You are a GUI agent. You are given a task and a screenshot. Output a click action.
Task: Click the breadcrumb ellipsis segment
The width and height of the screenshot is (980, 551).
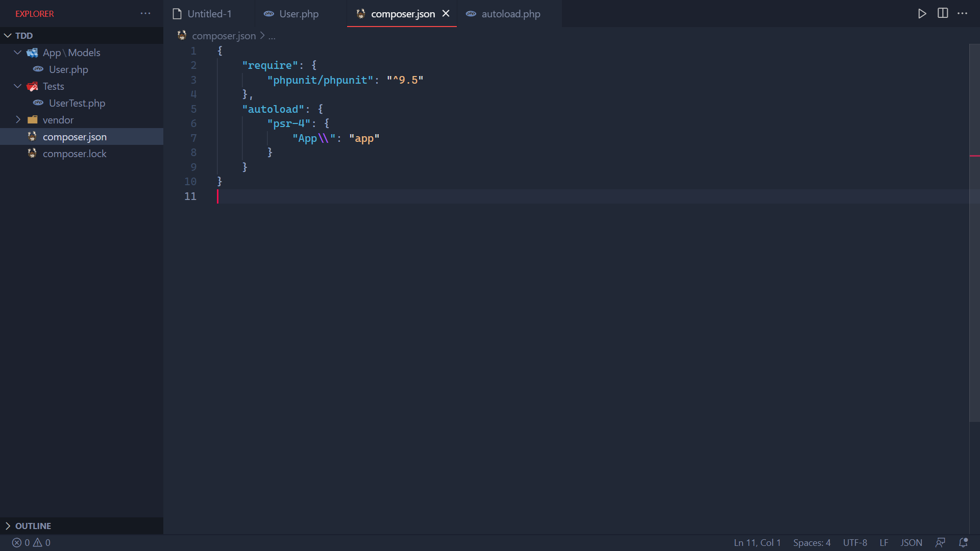pyautogui.click(x=272, y=36)
